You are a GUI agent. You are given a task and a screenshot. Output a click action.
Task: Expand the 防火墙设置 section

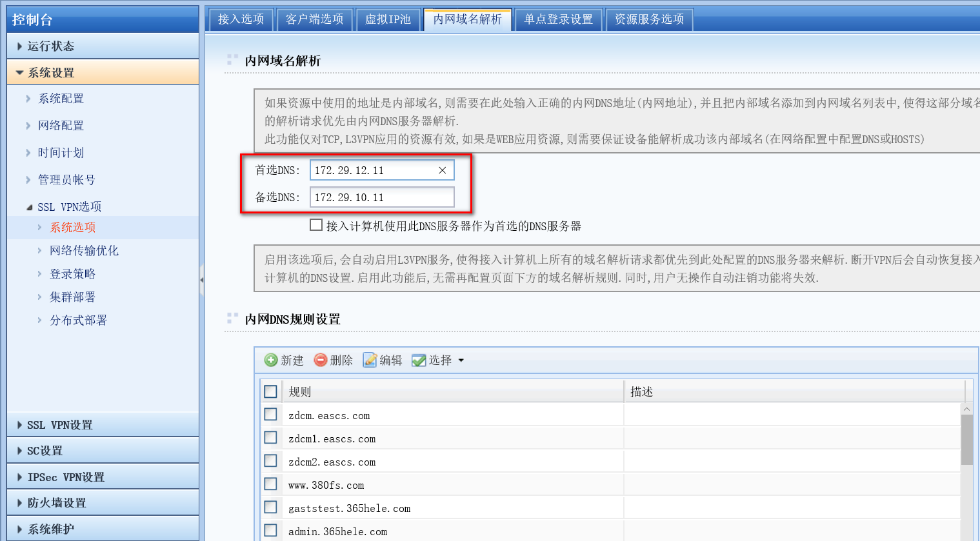pyautogui.click(x=56, y=503)
